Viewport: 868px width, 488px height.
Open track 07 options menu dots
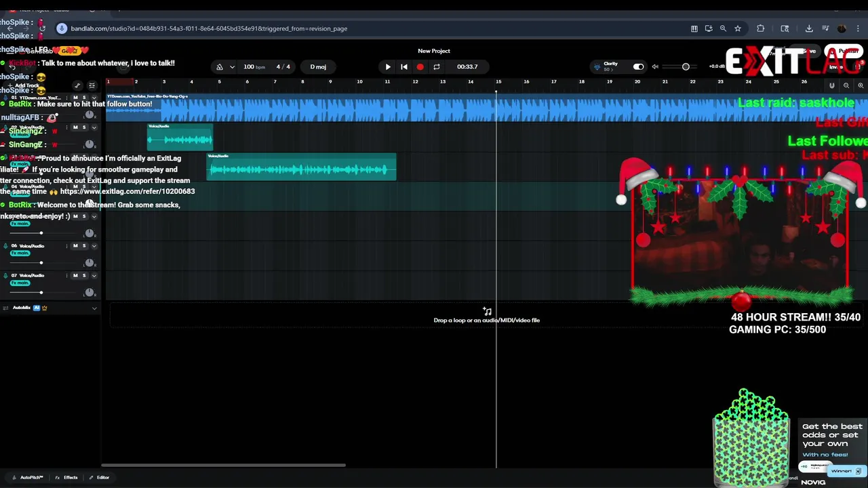67,275
